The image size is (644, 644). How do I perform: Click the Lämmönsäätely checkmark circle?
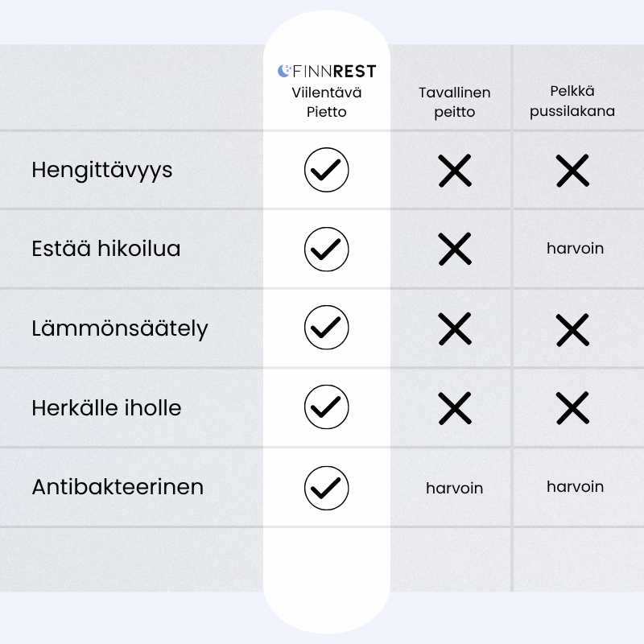(x=327, y=328)
